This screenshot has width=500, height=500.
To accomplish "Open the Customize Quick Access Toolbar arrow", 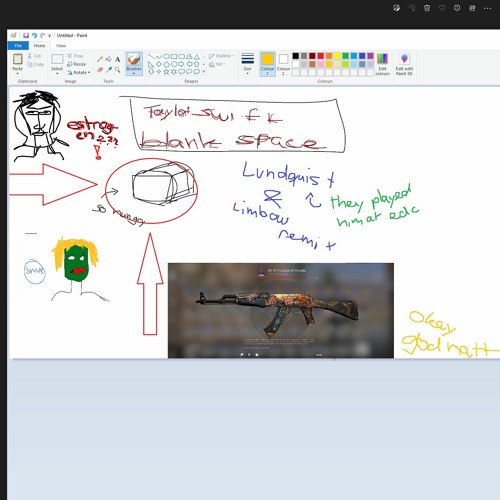I will point(49,35).
